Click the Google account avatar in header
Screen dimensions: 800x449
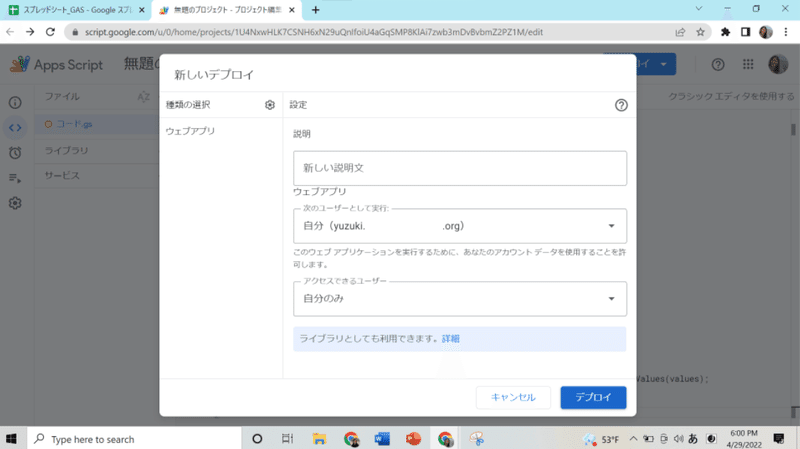click(778, 64)
